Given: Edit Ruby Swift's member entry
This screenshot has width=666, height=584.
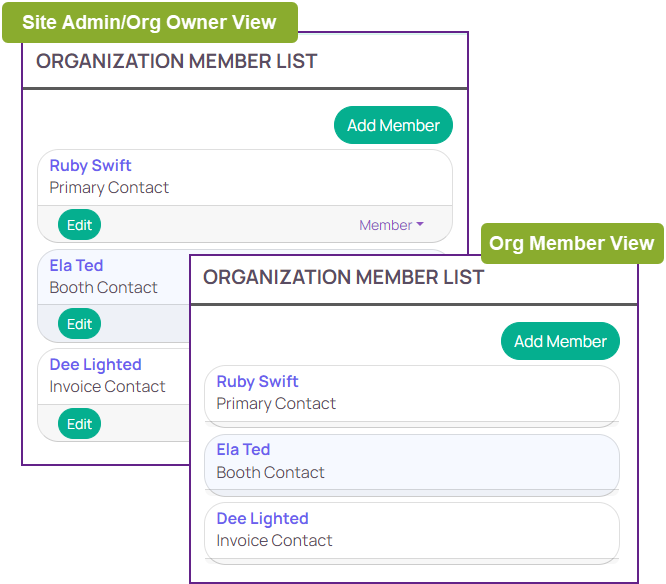Looking at the screenshot, I should coord(79,225).
